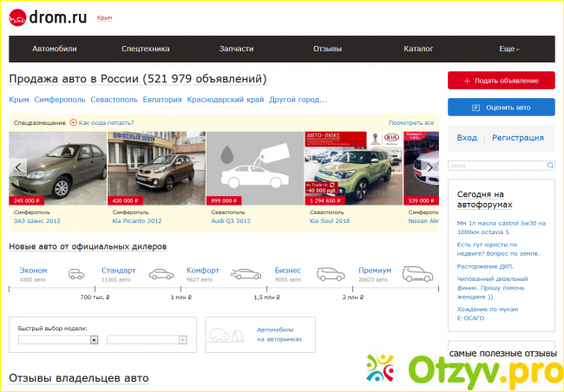This screenshot has width=564, height=392.
Task: Expand the Еще menu in navigation bar
Action: tap(508, 49)
